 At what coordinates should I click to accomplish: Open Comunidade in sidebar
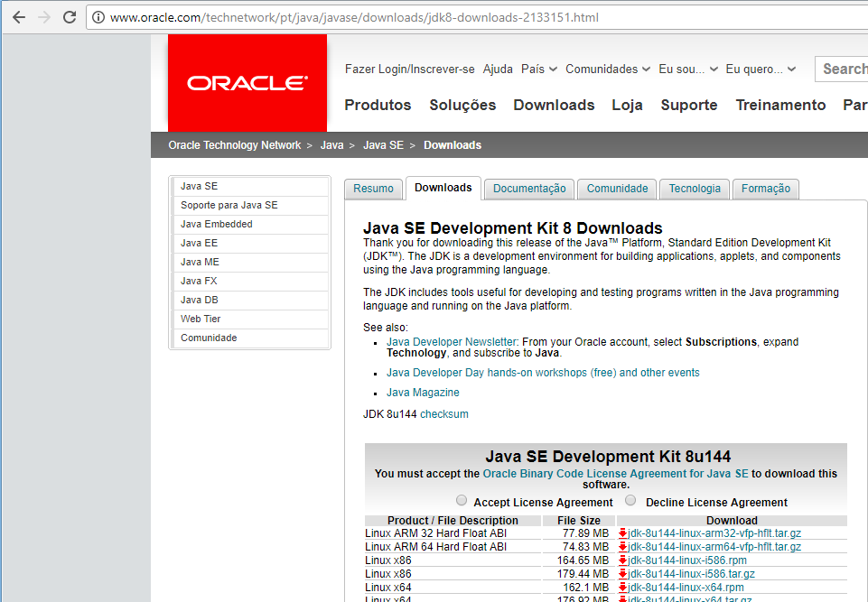coord(250,338)
